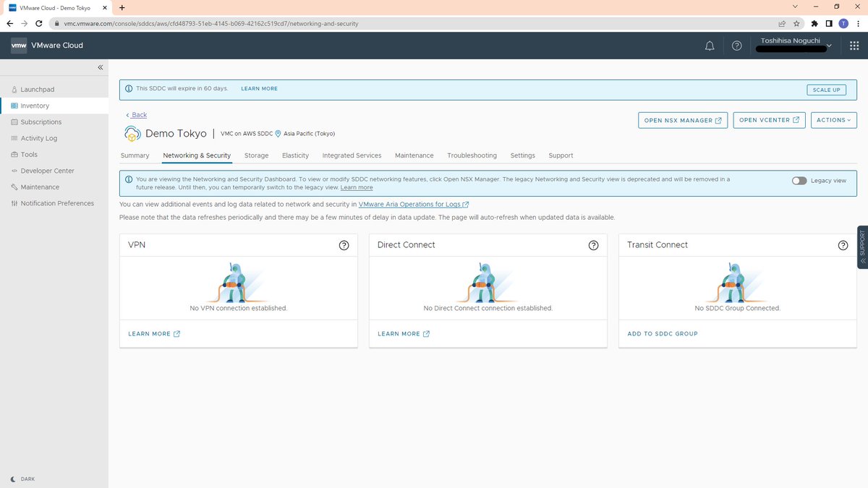Open the help question mark icon in header
The height and width of the screenshot is (488, 868).
(736, 46)
